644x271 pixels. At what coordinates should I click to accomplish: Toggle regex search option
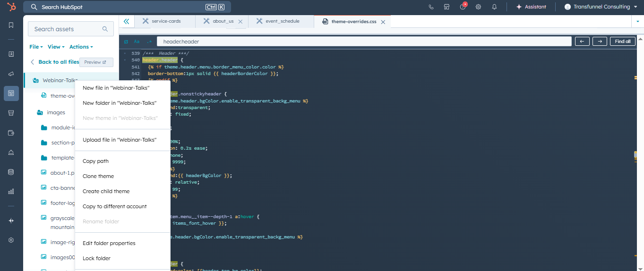[x=149, y=42]
